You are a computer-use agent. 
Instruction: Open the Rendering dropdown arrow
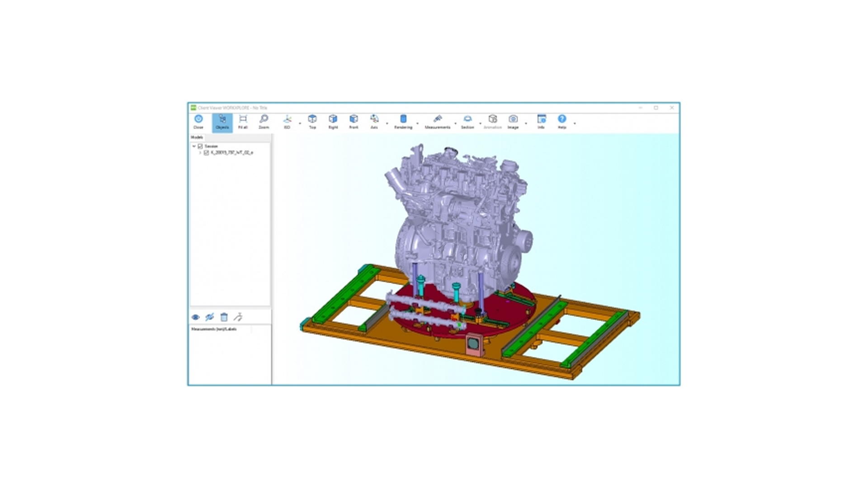pos(417,123)
